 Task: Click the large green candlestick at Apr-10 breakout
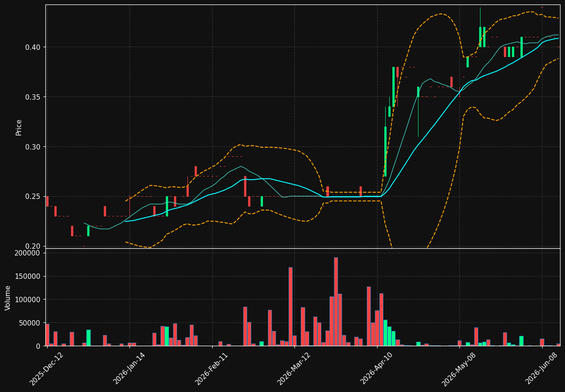point(385,151)
